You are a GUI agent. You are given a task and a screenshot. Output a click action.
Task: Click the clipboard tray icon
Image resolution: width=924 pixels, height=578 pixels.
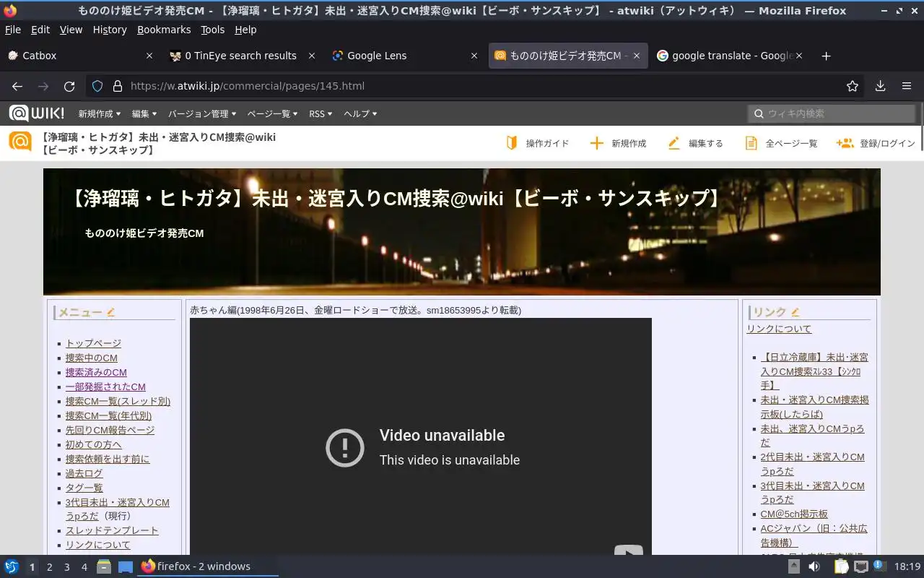841,566
